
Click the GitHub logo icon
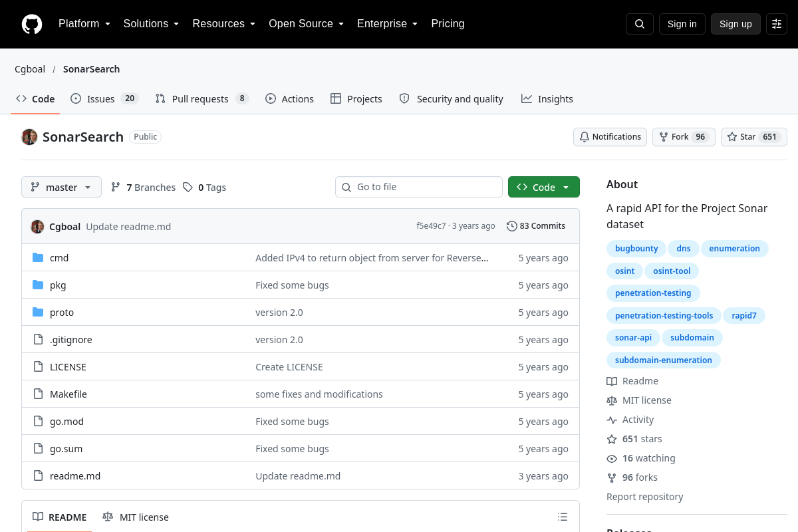tap(32, 24)
